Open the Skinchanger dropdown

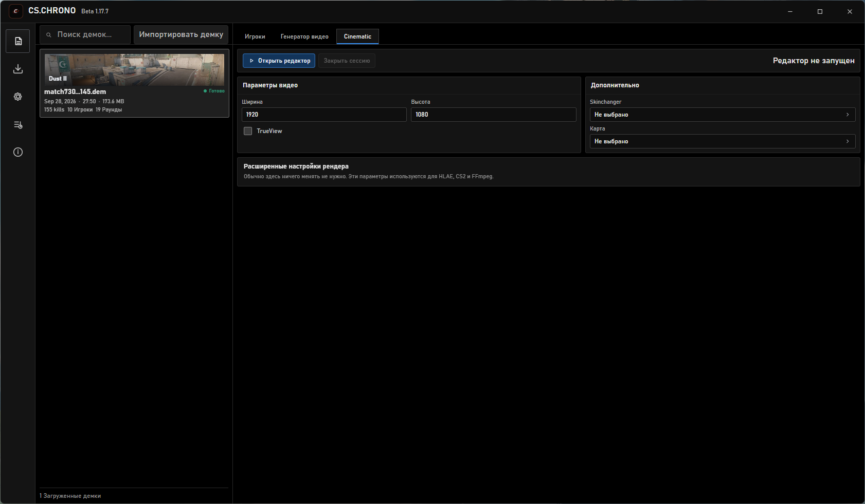(x=723, y=115)
